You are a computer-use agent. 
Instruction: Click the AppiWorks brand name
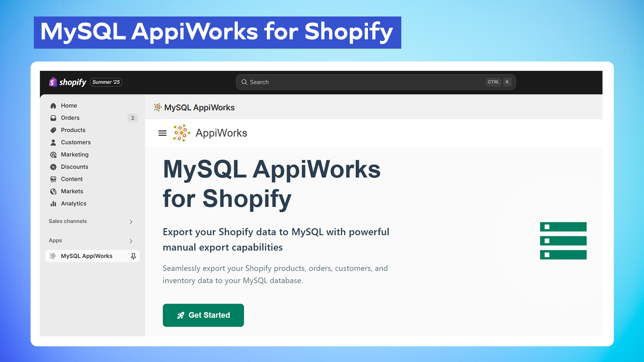coord(221,133)
